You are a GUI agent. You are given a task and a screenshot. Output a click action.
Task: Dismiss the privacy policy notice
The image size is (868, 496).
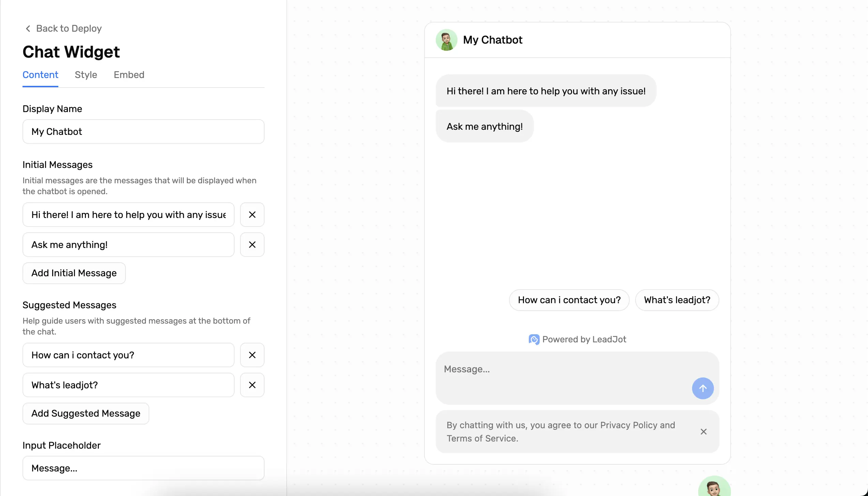703,431
